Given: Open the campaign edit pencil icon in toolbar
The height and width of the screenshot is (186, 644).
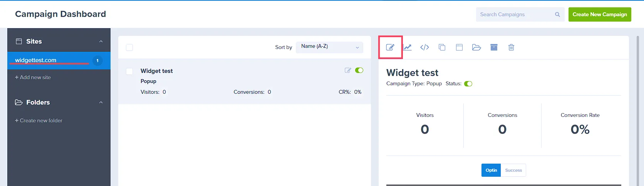Looking at the screenshot, I should tap(390, 47).
